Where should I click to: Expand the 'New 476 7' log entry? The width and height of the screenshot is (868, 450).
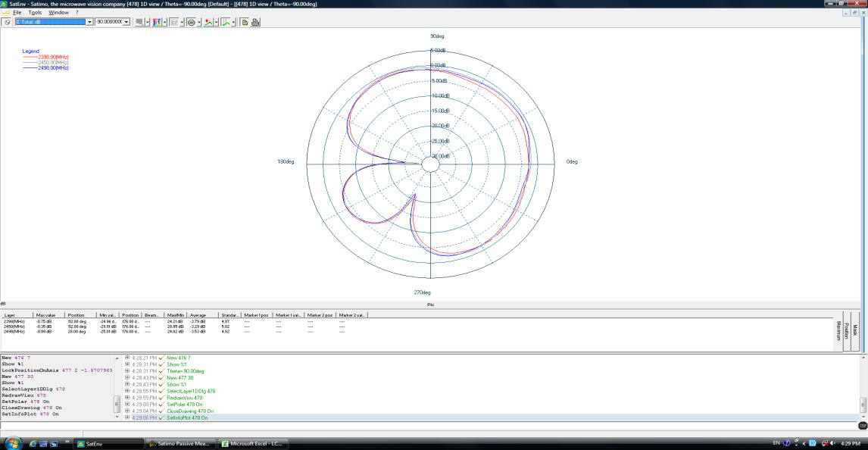pyautogui.click(x=127, y=358)
